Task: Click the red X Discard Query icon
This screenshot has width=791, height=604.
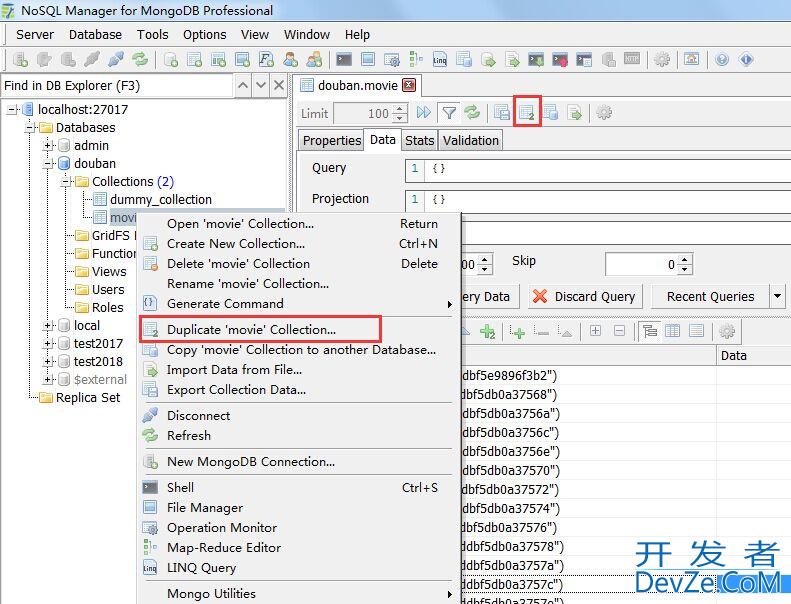Action: click(540, 296)
